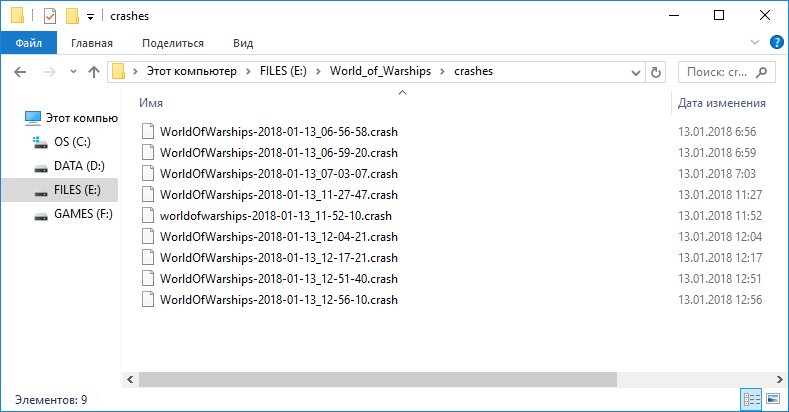Go forward with the right arrow
789x412 pixels.
pyautogui.click(x=49, y=72)
